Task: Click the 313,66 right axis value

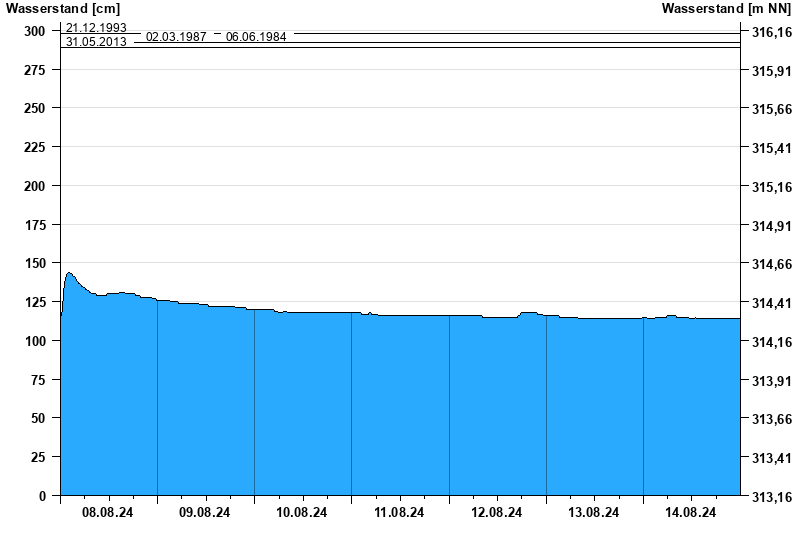Action: point(772,419)
